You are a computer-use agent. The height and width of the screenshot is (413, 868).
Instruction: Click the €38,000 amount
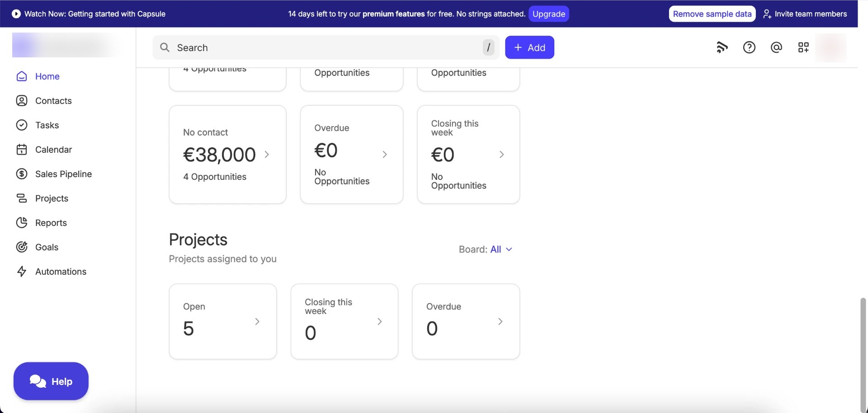tap(219, 155)
